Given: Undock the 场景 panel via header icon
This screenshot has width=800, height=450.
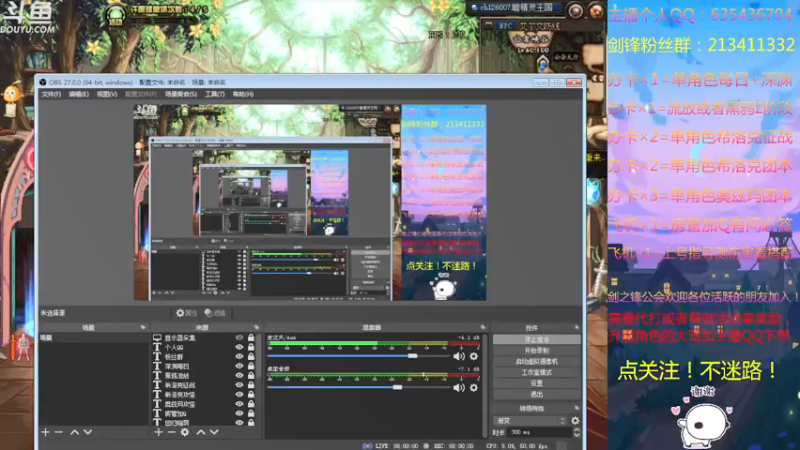Looking at the screenshot, I should 142,327.
